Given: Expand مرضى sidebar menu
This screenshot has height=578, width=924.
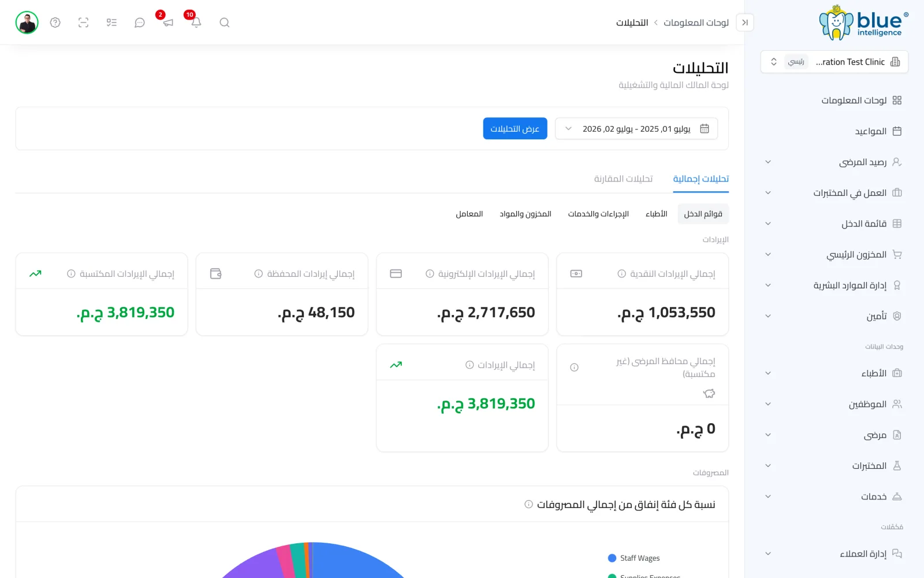Looking at the screenshot, I should pos(768,435).
